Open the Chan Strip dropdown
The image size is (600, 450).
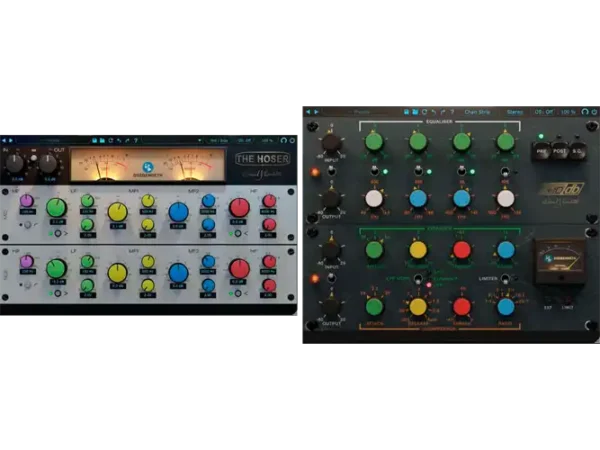click(477, 112)
